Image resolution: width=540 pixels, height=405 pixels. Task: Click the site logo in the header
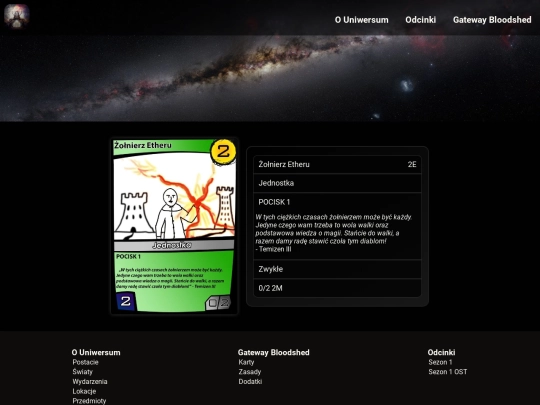tap(17, 16)
